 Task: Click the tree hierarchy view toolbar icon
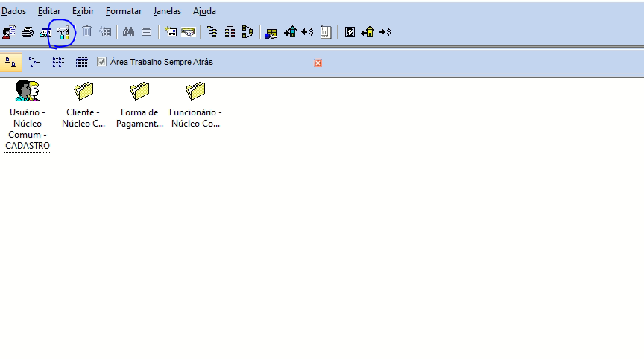click(x=212, y=32)
